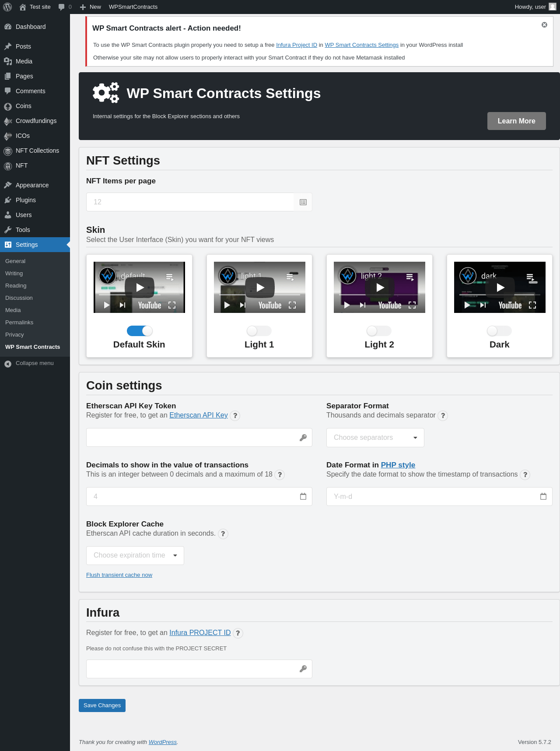Click the ICOs sidebar icon
Viewport: 560px width, 751px height.
8,136
